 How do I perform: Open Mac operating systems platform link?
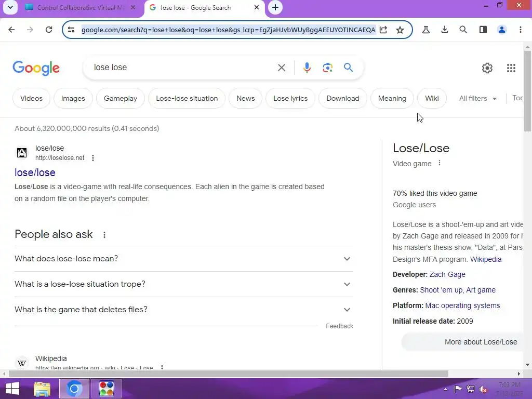point(462,305)
